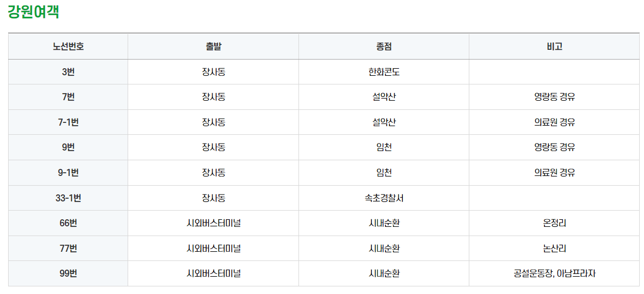Image resolution: width=644 pixels, height=294 pixels.
Task: Select 장사동 in the 9-1번 row
Action: pyautogui.click(x=213, y=172)
